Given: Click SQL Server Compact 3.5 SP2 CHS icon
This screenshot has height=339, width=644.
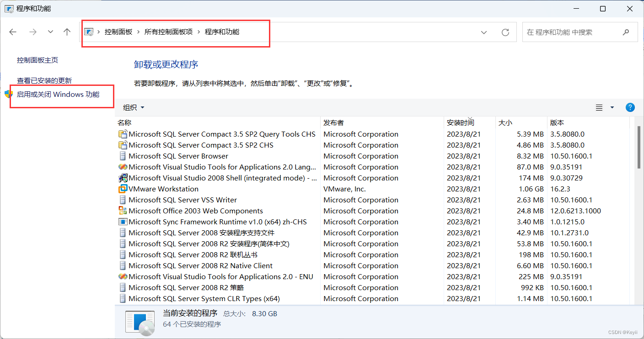Looking at the screenshot, I should 123,145.
